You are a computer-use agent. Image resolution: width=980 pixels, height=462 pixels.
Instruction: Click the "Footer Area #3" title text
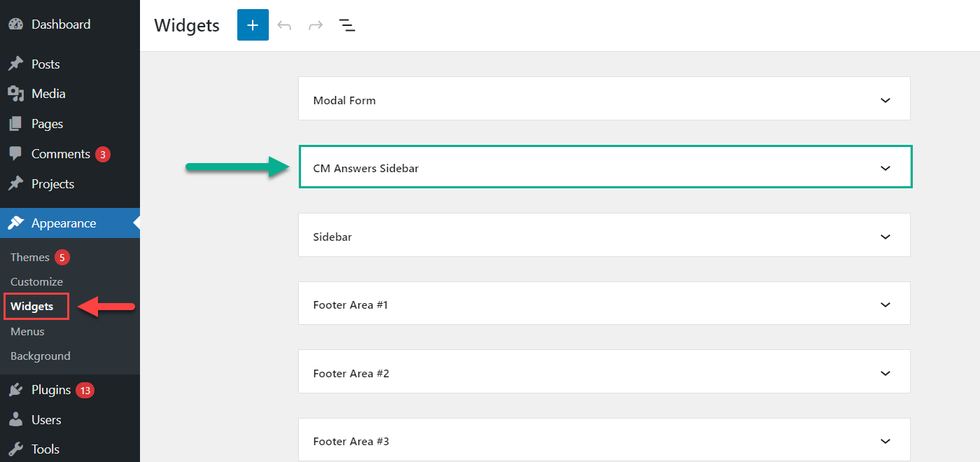tap(351, 442)
